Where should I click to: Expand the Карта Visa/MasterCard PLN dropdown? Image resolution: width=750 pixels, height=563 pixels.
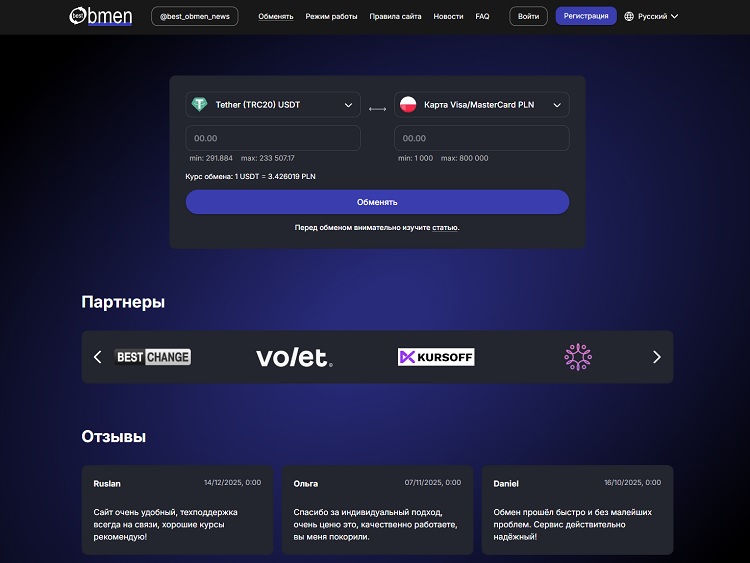482,105
